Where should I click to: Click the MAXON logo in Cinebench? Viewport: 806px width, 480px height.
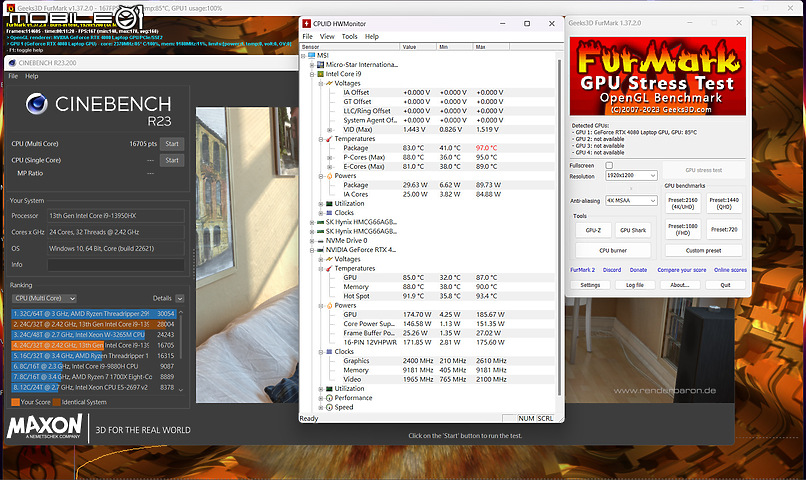(45, 427)
